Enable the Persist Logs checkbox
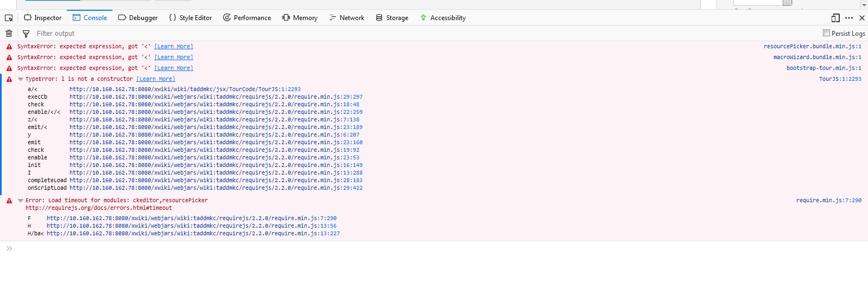The image size is (868, 296). click(826, 33)
